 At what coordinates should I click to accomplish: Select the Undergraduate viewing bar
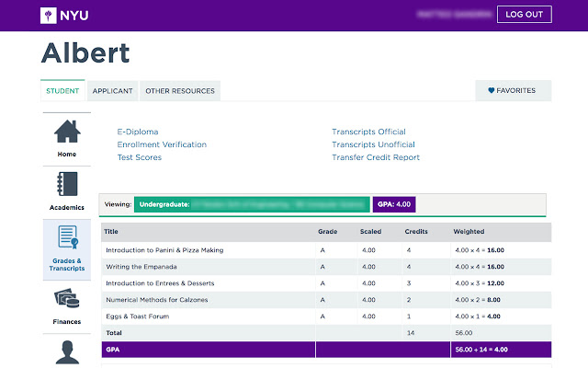pyautogui.click(x=252, y=204)
